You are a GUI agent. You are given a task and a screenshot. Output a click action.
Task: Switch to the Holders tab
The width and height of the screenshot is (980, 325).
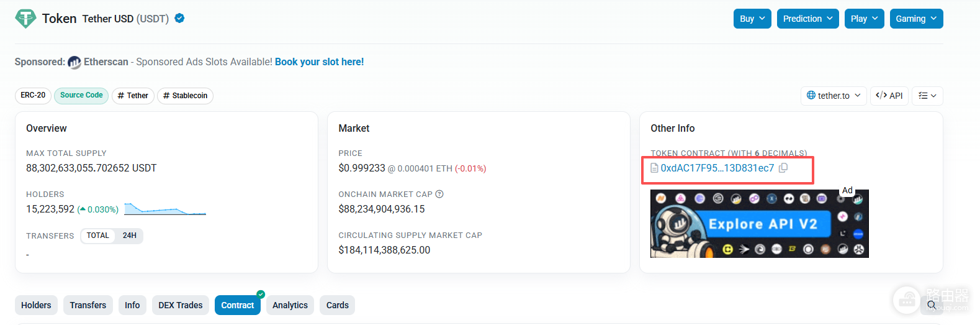click(x=36, y=305)
